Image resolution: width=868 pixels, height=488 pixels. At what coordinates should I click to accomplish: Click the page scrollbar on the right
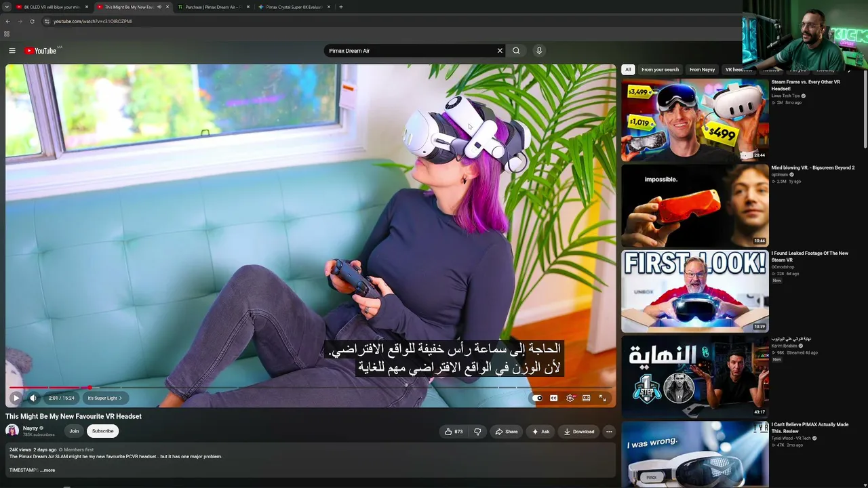pos(865,108)
